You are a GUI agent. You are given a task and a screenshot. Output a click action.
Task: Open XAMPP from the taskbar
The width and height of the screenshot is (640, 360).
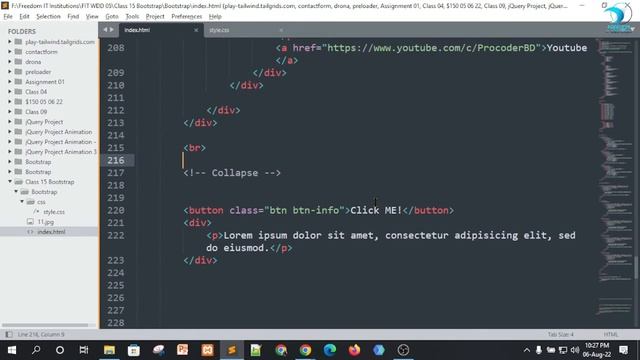[207, 350]
